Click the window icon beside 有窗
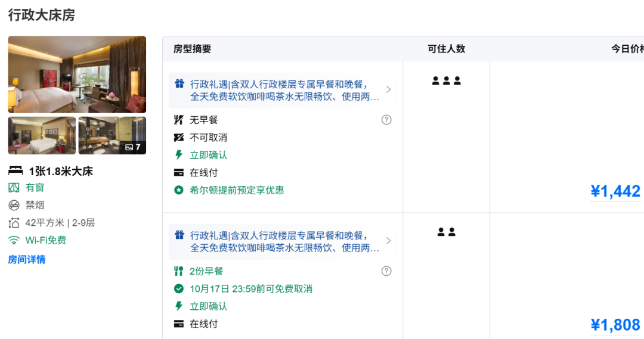This screenshot has width=644, height=339. point(14,188)
